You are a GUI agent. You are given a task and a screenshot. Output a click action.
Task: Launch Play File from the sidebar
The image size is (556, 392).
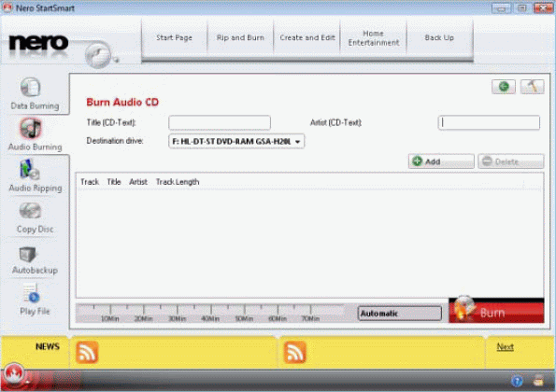pyautogui.click(x=32, y=294)
